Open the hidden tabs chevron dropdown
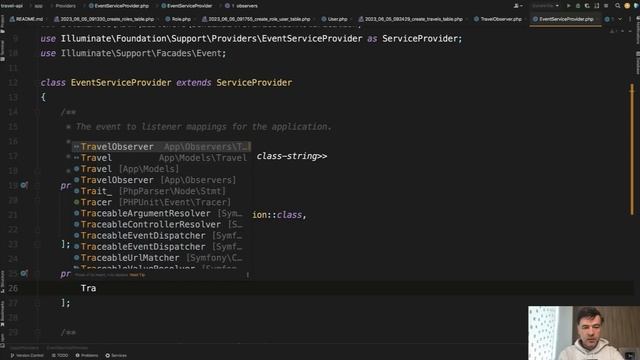The height and width of the screenshot is (360, 640). 620,19
